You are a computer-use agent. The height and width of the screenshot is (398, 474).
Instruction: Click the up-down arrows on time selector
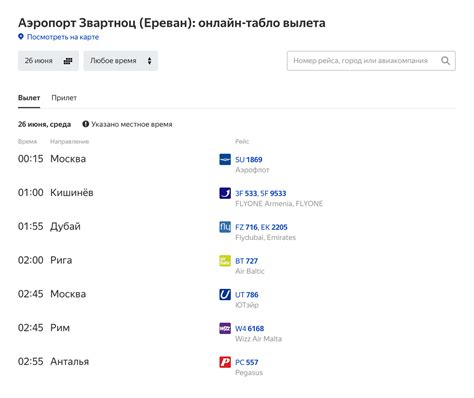coord(149,61)
